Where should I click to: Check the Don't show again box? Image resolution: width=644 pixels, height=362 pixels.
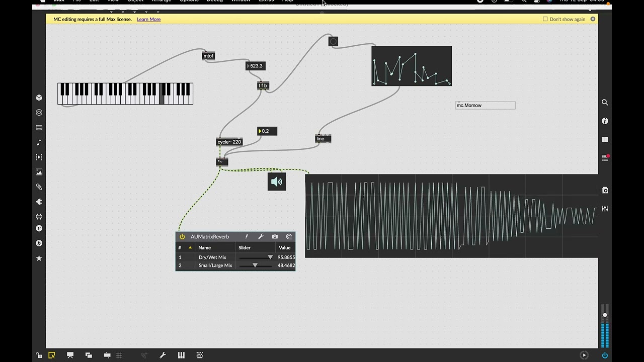[x=545, y=19]
